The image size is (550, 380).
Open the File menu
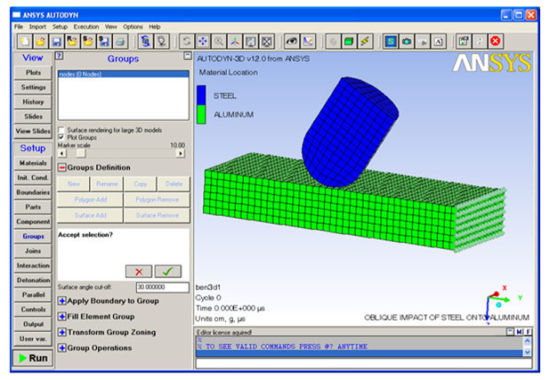(x=19, y=27)
